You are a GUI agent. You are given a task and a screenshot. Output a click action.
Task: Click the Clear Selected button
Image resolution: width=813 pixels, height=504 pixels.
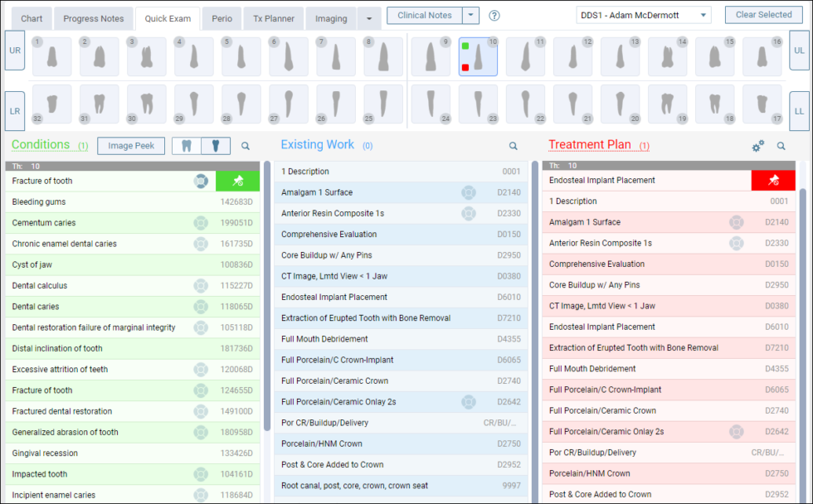click(762, 14)
